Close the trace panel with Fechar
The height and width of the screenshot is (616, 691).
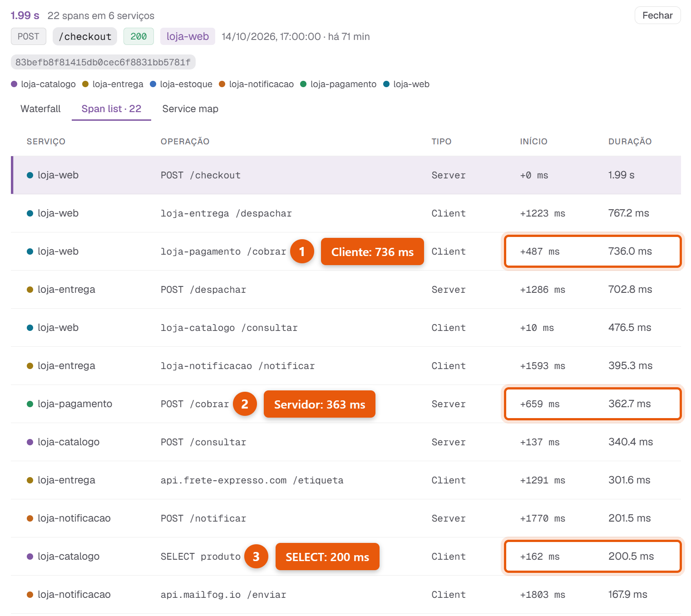click(657, 15)
